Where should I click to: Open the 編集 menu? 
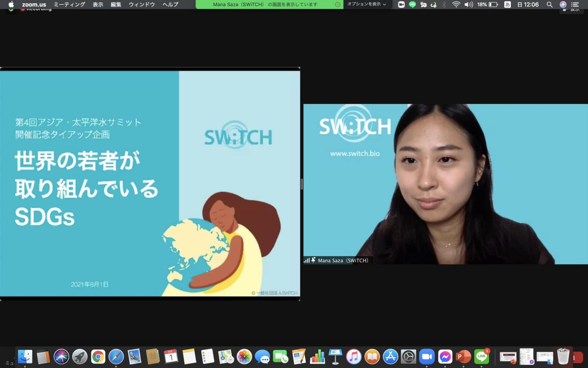[x=116, y=4]
